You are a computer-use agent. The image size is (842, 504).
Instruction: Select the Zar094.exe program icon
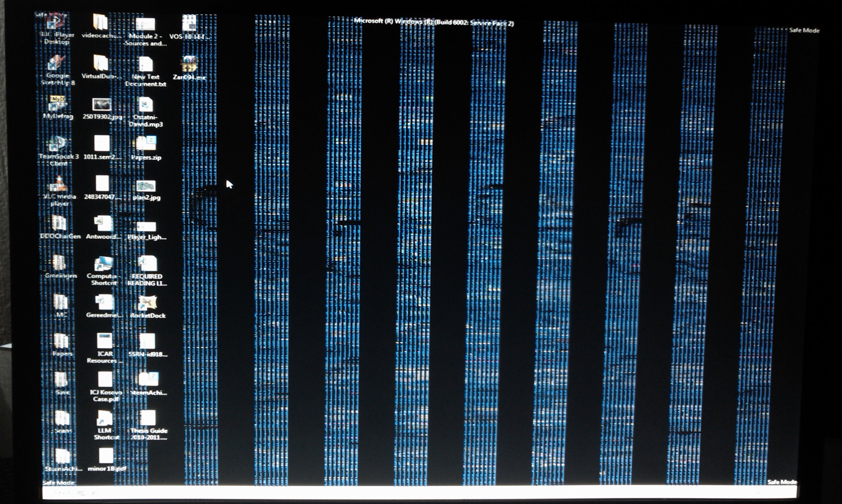point(189,64)
